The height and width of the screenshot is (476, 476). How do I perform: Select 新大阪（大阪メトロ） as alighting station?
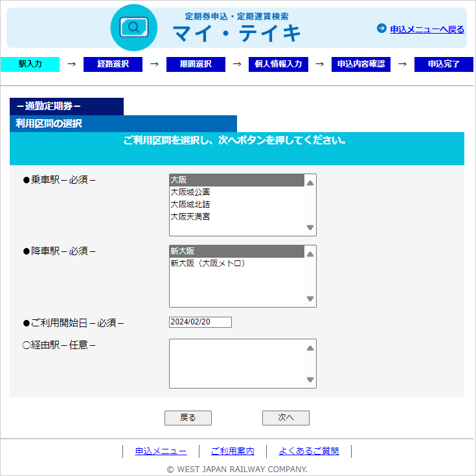tap(207, 264)
